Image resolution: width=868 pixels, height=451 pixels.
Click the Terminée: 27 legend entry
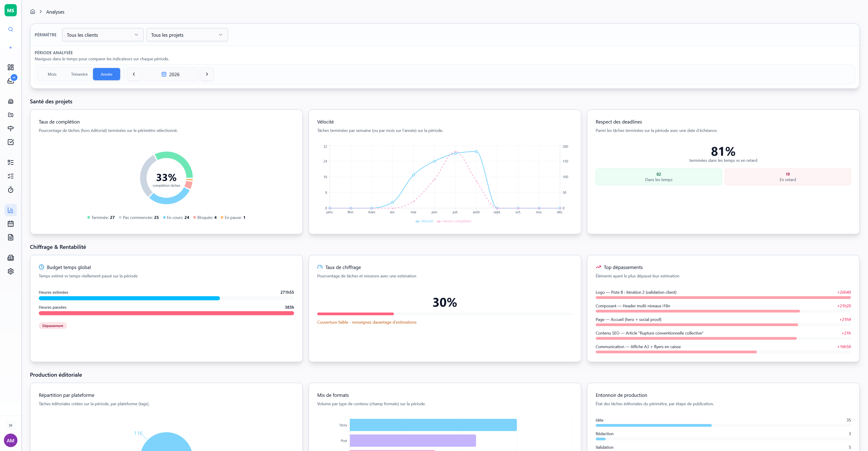tap(101, 218)
